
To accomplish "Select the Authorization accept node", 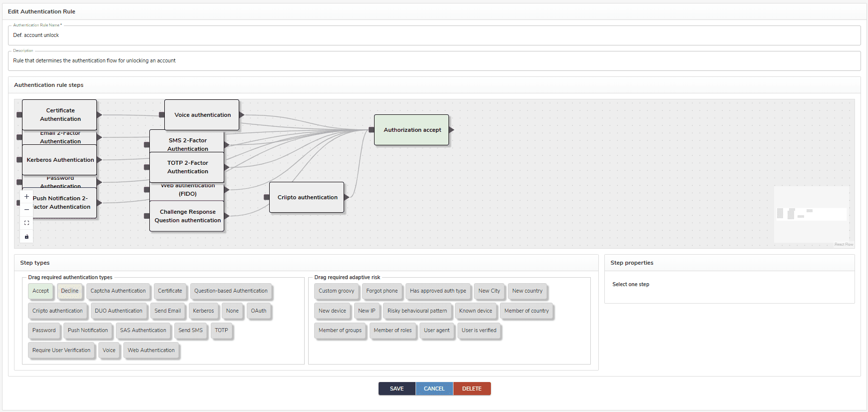I will click(412, 130).
